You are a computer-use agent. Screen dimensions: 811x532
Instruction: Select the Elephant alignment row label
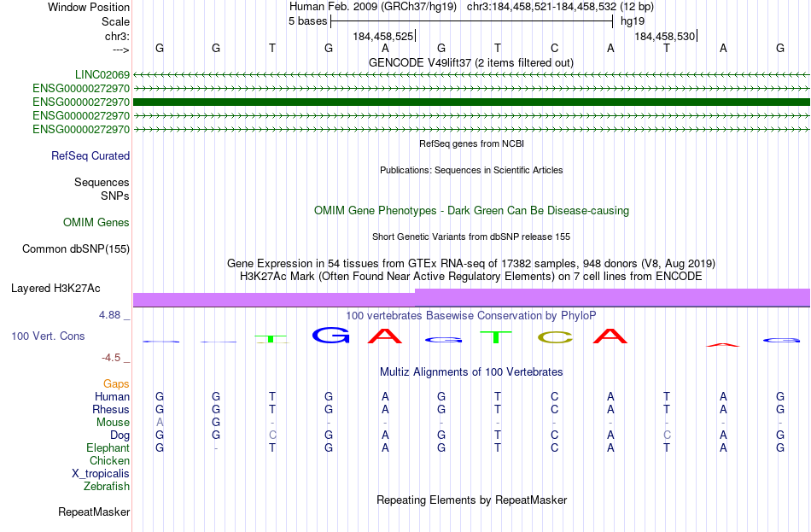(108, 448)
